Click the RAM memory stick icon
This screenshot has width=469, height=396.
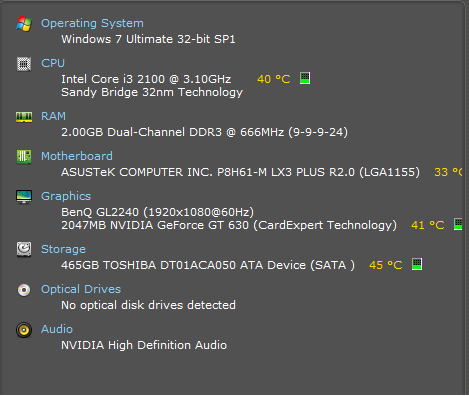[x=24, y=117]
